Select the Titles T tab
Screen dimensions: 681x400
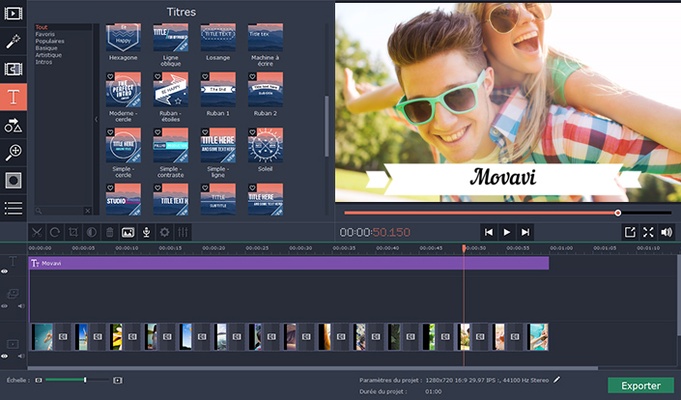(13, 97)
